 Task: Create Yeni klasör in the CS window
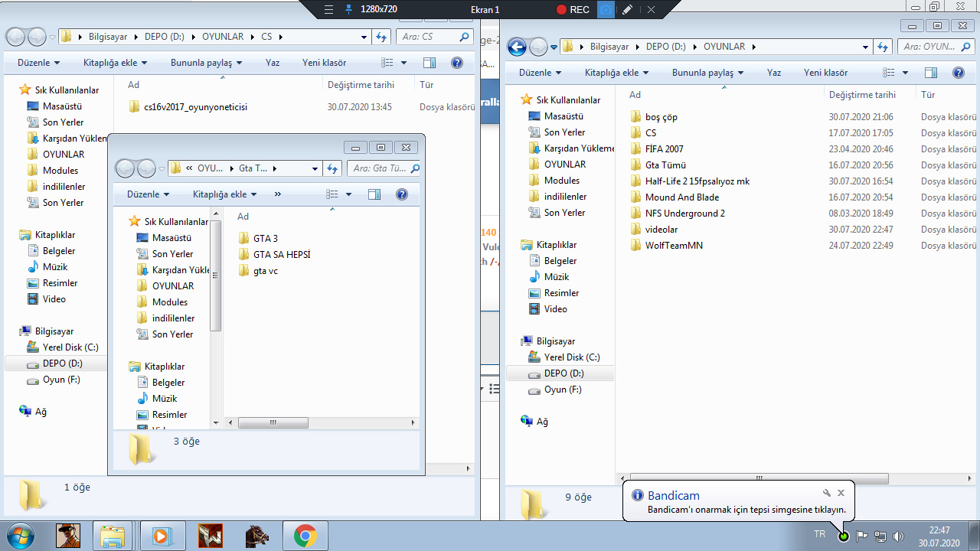(324, 63)
